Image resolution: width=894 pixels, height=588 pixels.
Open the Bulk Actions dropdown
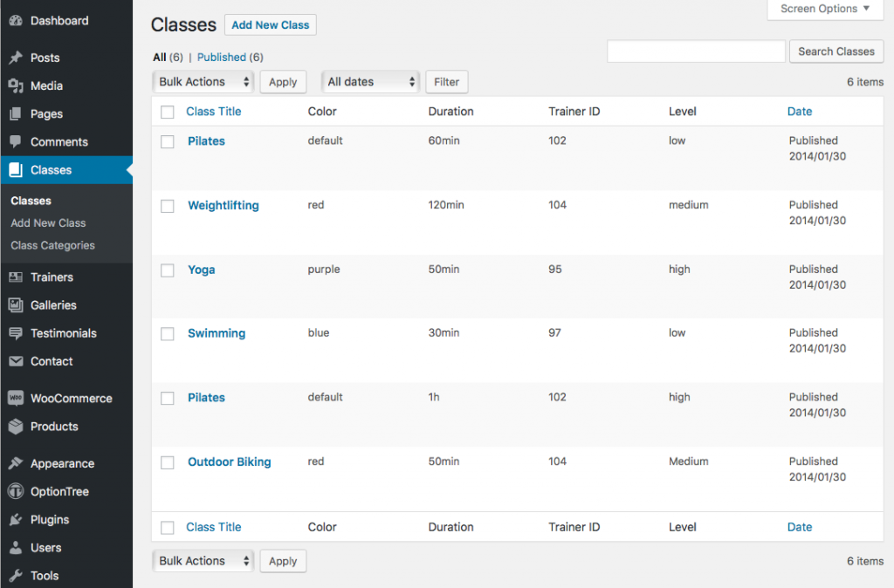coord(203,81)
